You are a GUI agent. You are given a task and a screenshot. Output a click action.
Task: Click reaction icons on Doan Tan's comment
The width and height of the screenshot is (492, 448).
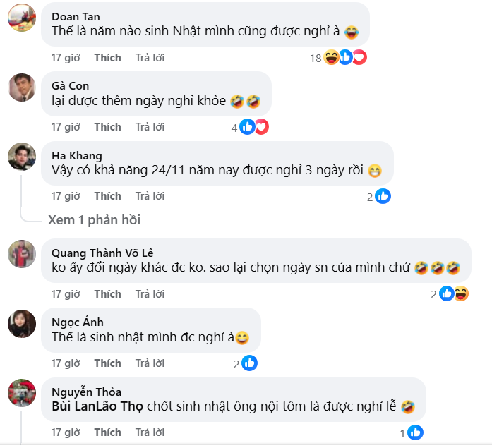345,58
